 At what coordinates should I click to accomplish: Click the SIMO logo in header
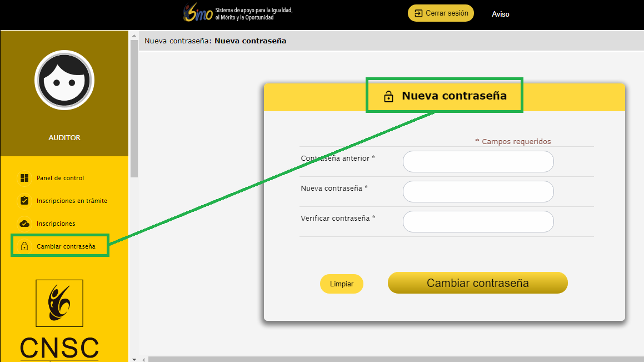198,13
